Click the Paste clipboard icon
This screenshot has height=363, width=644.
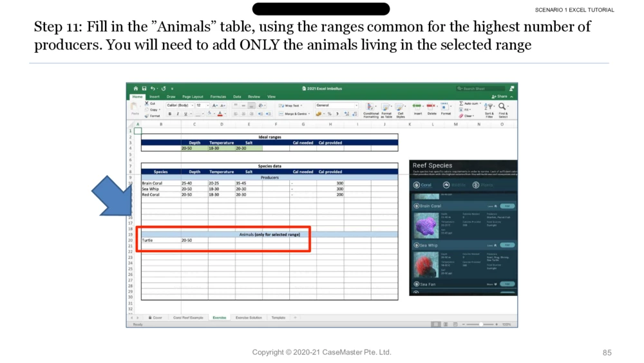(x=135, y=108)
